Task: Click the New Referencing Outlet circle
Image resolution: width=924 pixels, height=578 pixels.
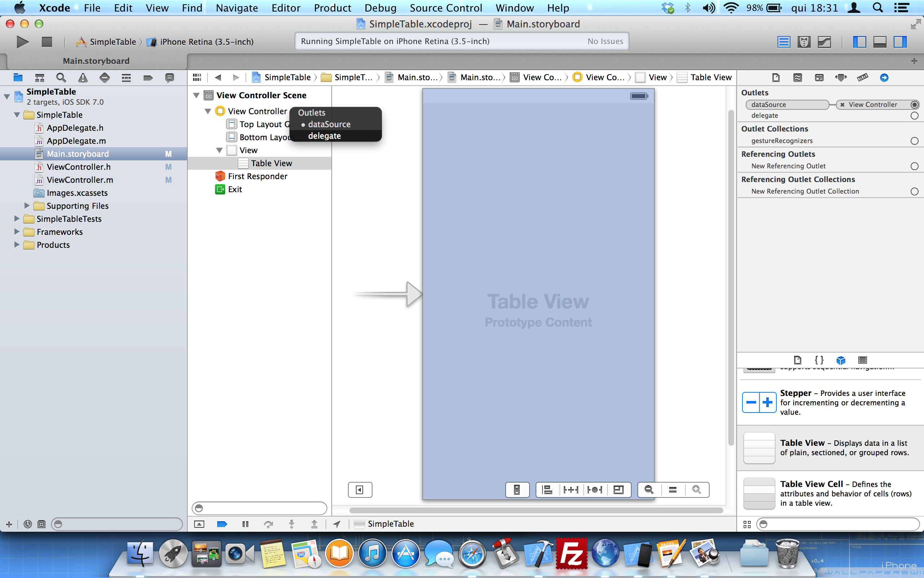Action: [914, 166]
